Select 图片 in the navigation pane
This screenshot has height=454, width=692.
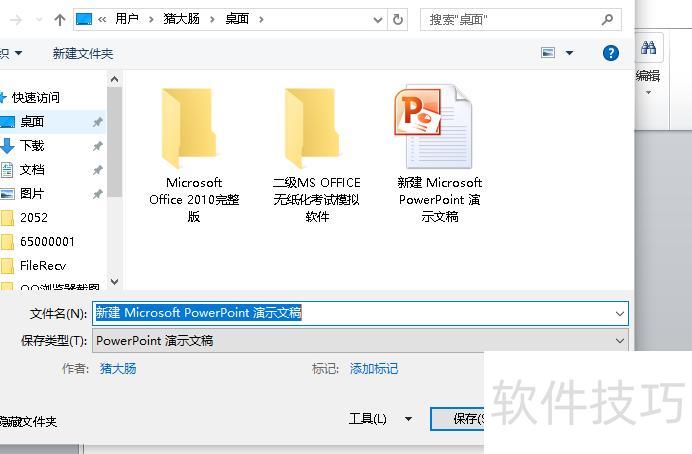[32, 193]
